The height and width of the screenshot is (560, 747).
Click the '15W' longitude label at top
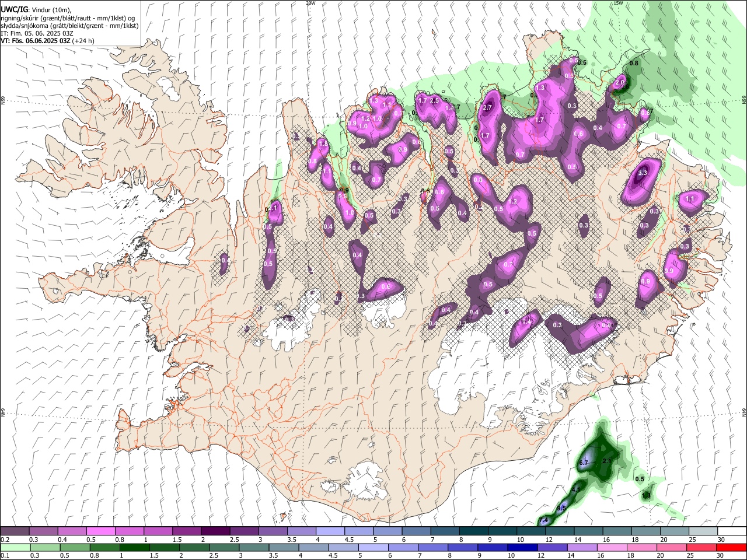(619, 3)
